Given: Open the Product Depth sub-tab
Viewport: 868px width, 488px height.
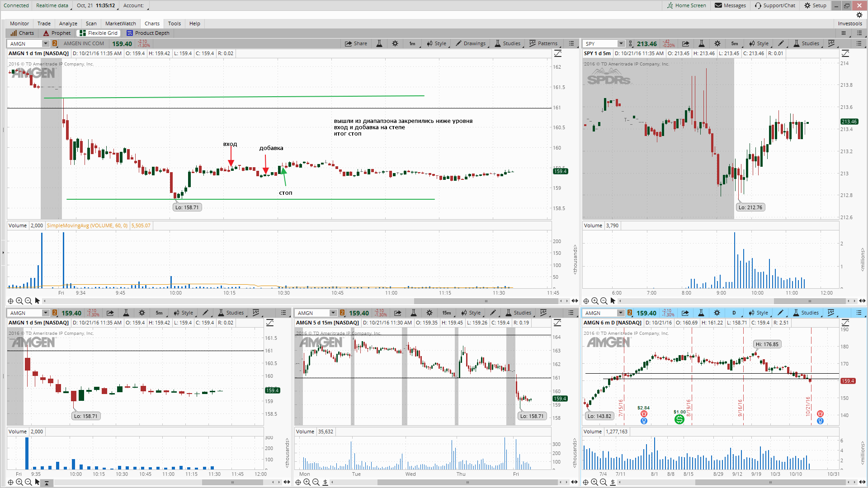Looking at the screenshot, I should click(x=148, y=33).
